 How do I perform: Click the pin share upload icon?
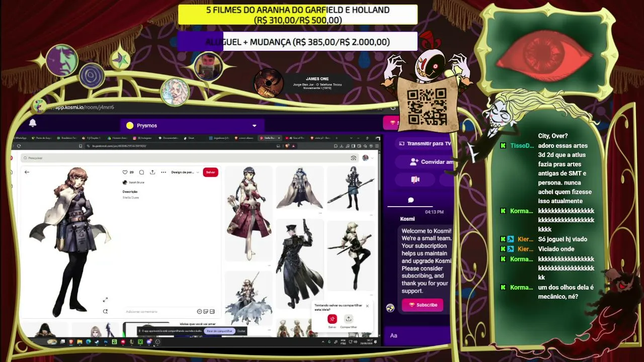[x=152, y=172]
